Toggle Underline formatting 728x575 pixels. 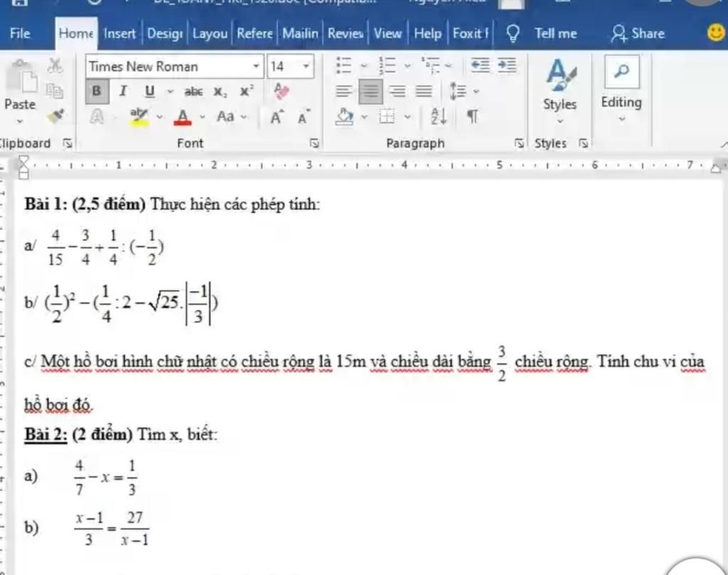point(149,92)
